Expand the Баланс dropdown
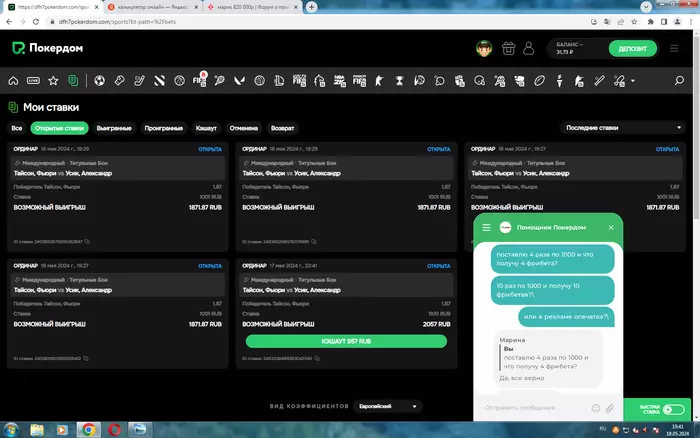Viewport: 700px width, 438px height. 570,45
